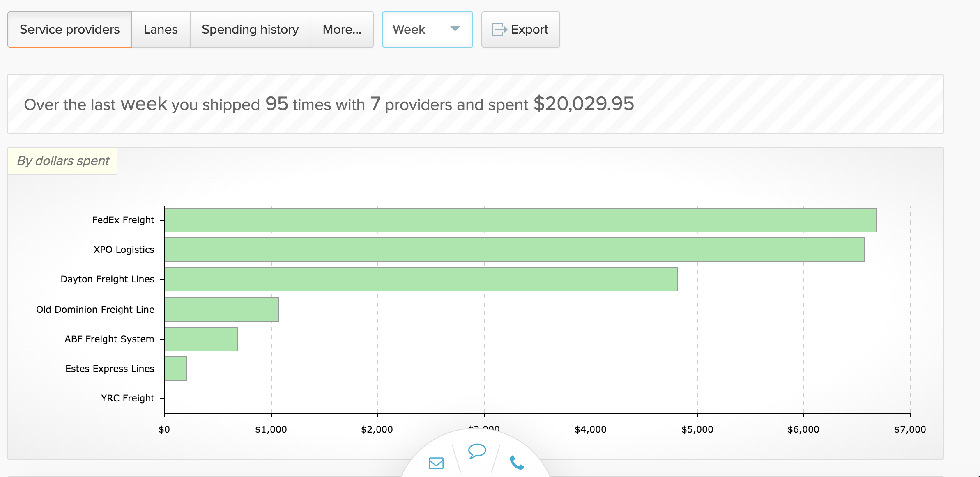Open the chat bubble support icon
This screenshot has width=980, height=477.
(477, 451)
